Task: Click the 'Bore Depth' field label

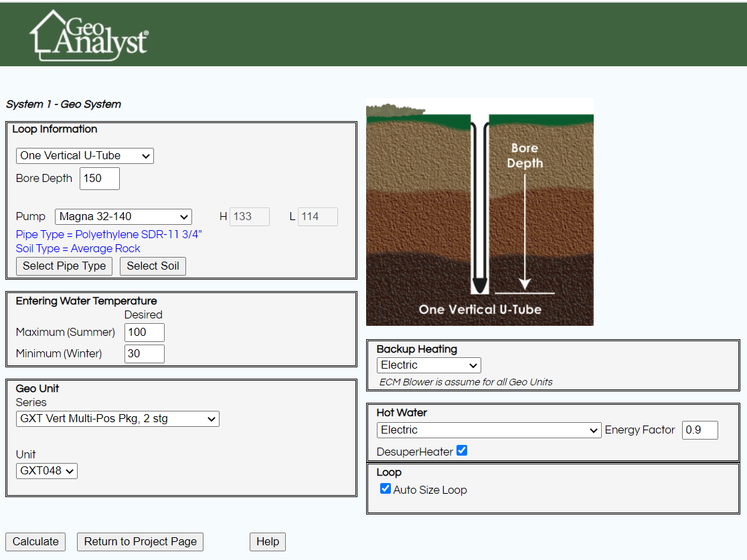Action: point(44,179)
